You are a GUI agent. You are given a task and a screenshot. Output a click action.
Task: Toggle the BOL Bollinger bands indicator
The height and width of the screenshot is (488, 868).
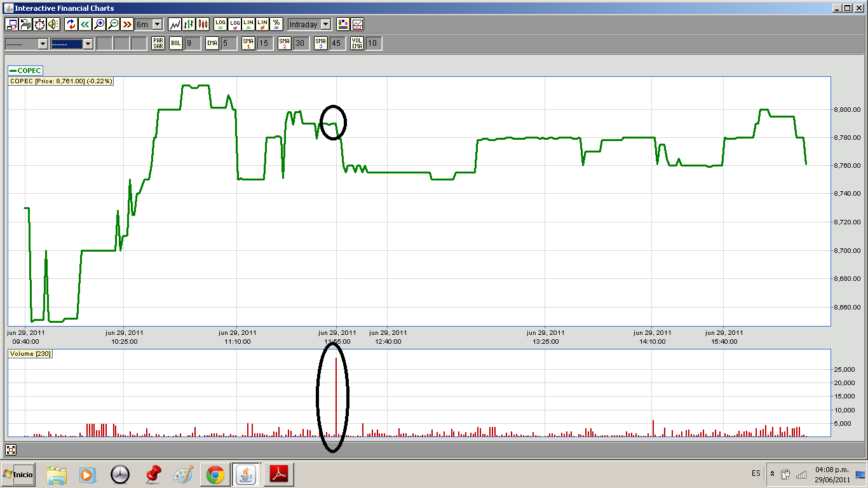click(x=175, y=43)
